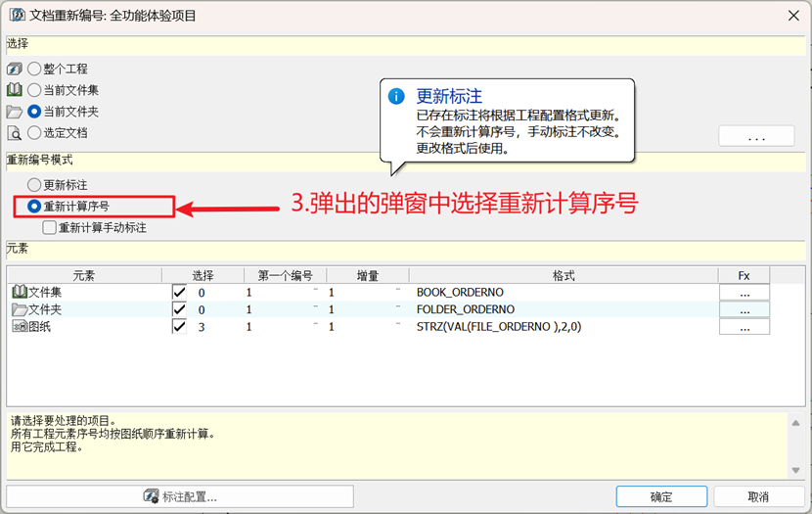Select the 图纸 row label

pyautogui.click(x=39, y=326)
